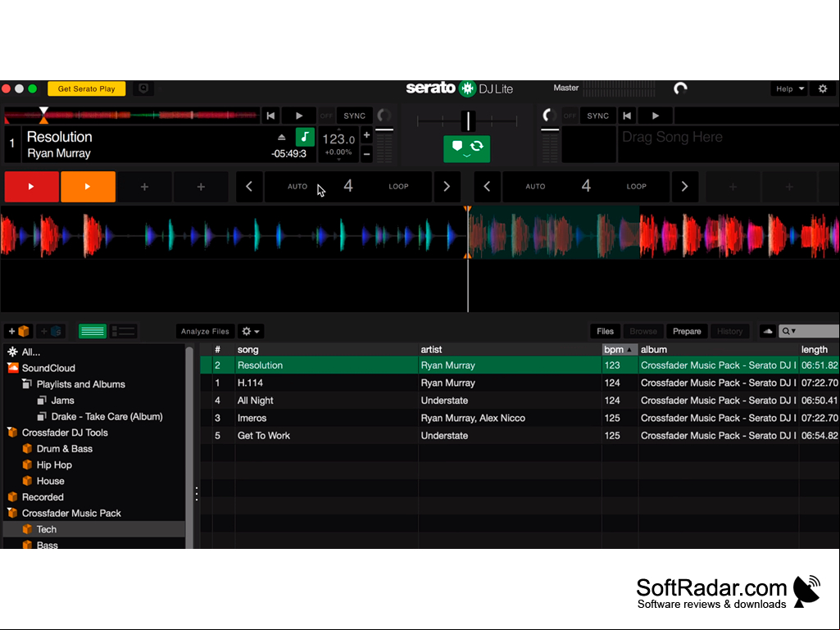Open the Browse tab
The width and height of the screenshot is (840, 630).
642,331
